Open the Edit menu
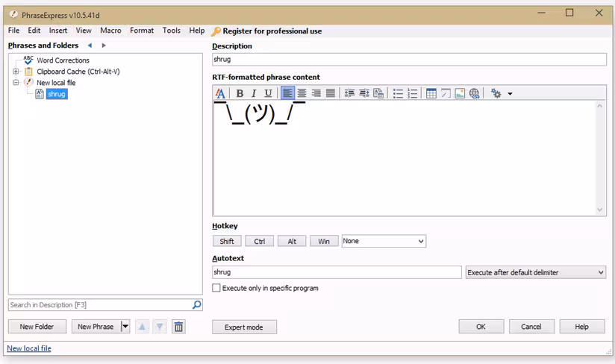This screenshot has height=364, width=615. [x=34, y=31]
